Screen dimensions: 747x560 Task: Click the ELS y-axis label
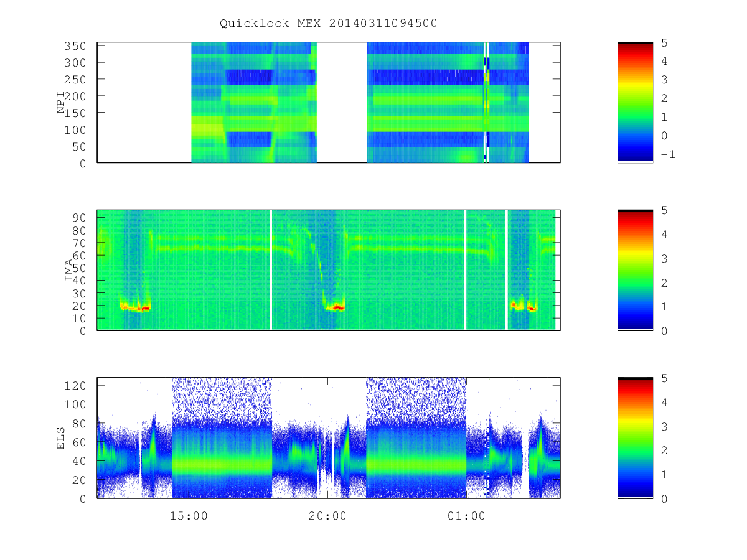coord(61,438)
